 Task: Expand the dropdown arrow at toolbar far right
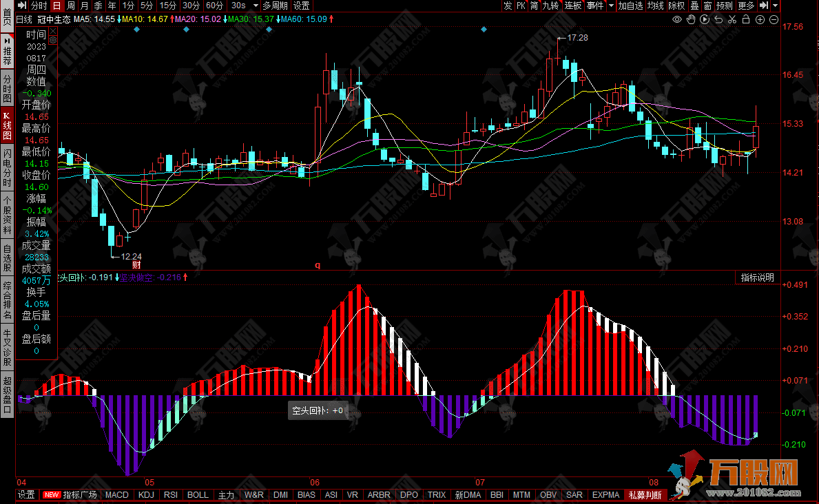pyautogui.click(x=776, y=6)
